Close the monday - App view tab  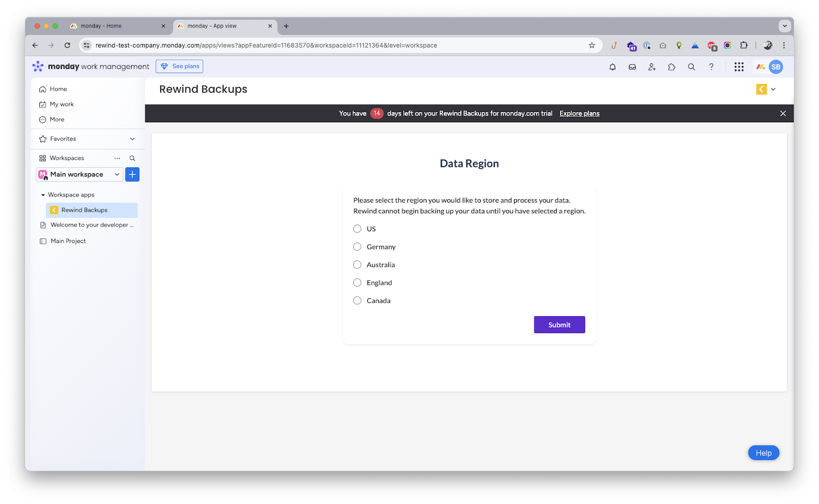(270, 26)
